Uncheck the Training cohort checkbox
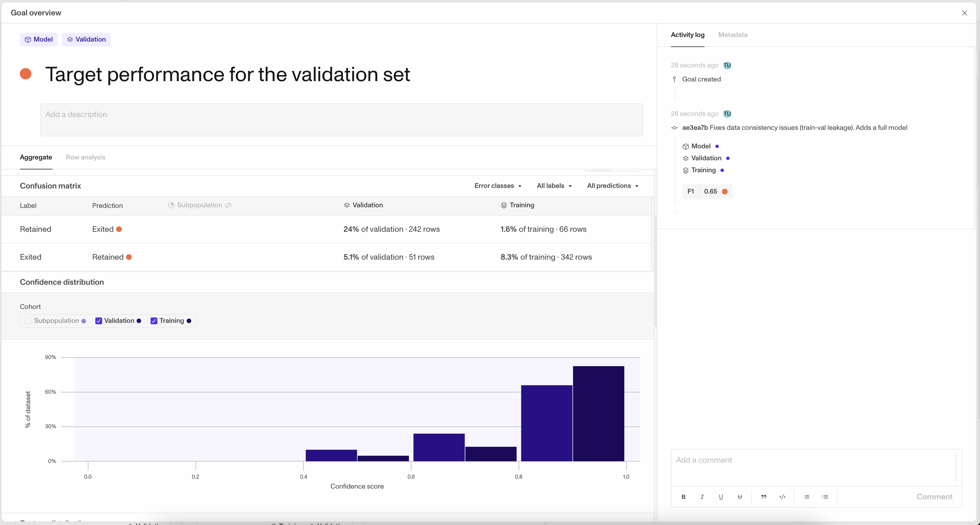Viewport: 980px width, 525px height. 154,321
